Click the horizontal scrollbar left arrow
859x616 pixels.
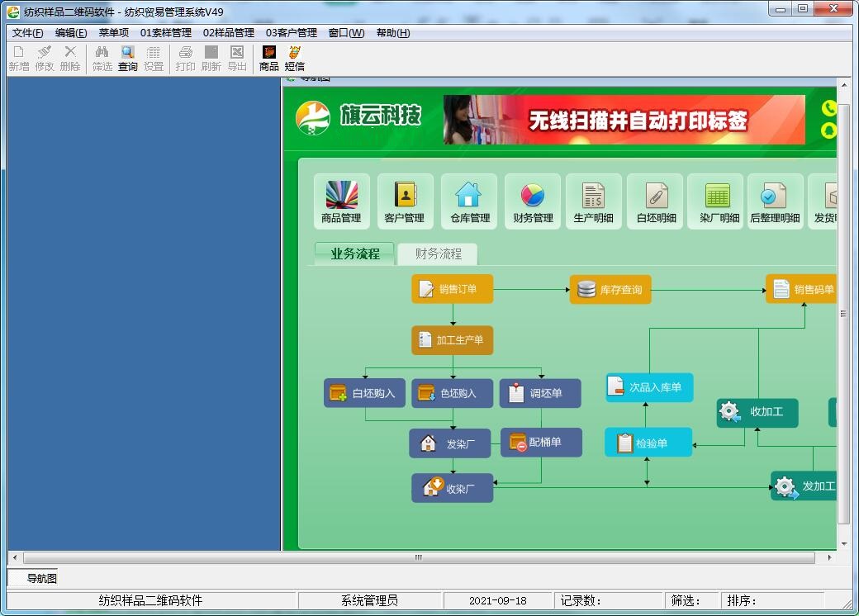point(15,557)
